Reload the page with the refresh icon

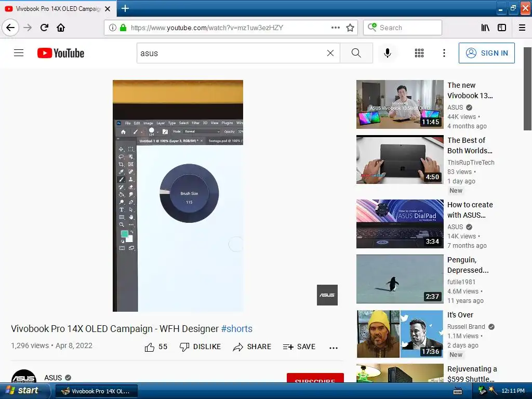[x=44, y=28]
